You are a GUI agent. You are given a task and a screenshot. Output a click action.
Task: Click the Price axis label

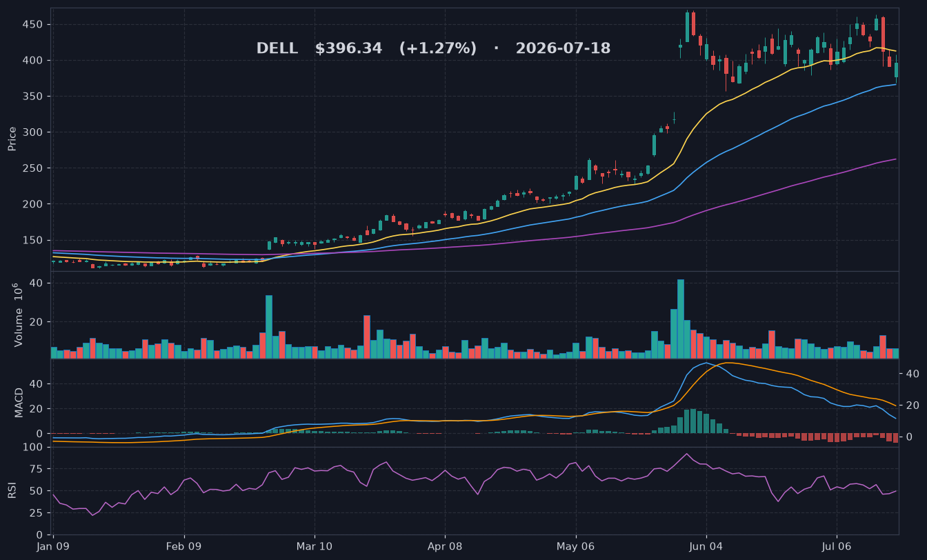tap(12, 139)
